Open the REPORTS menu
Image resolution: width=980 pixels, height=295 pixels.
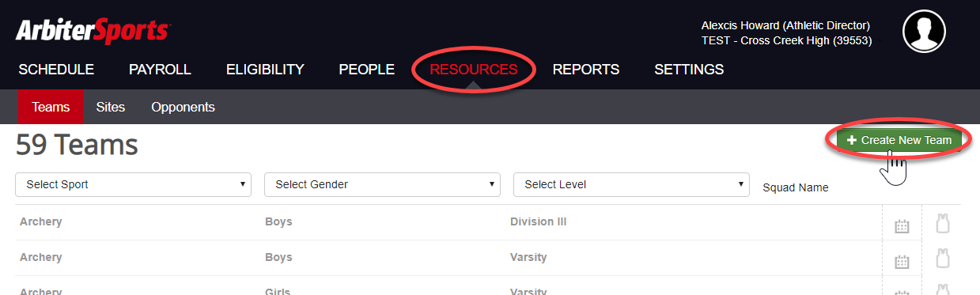pos(586,70)
